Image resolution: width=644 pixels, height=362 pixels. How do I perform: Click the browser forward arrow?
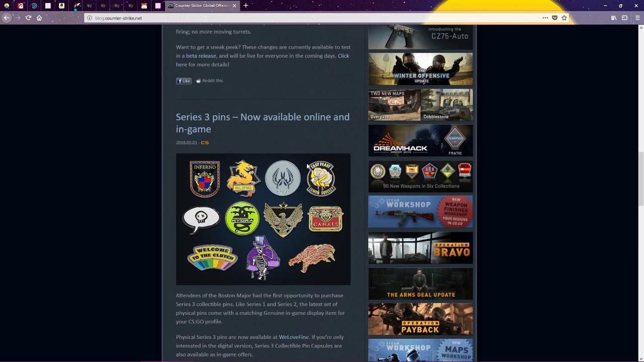[x=18, y=18]
